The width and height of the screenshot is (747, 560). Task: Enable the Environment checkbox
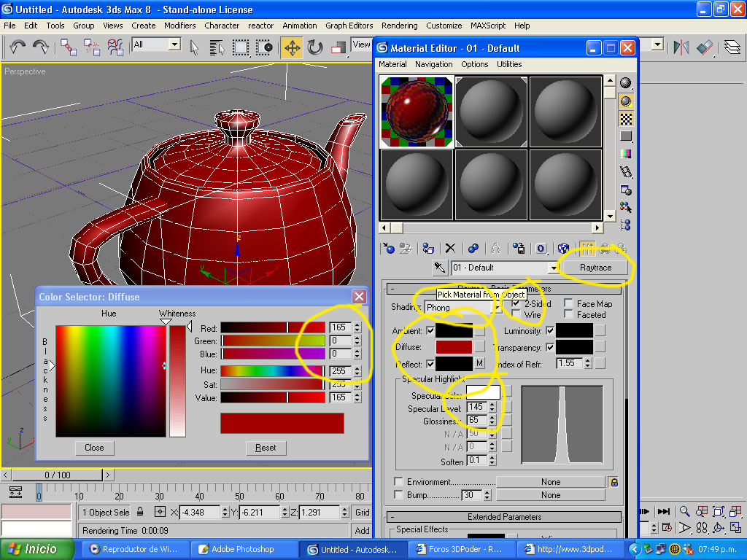(x=399, y=481)
